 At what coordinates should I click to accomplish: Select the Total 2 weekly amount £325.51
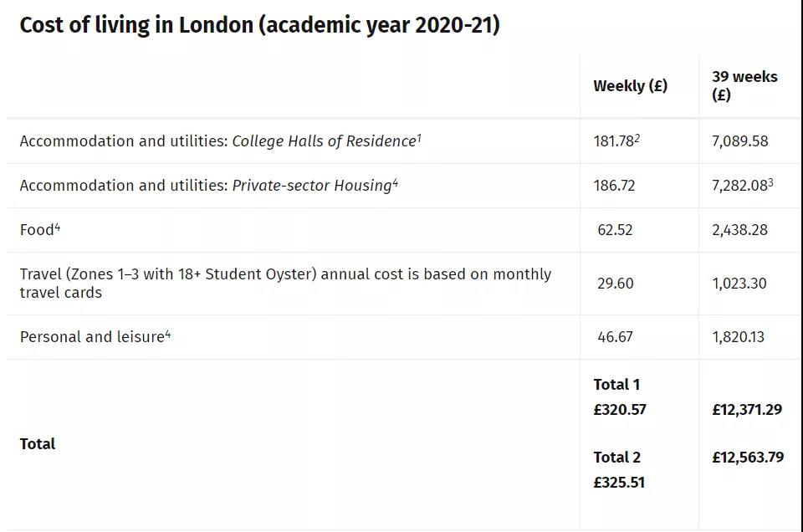click(x=620, y=483)
